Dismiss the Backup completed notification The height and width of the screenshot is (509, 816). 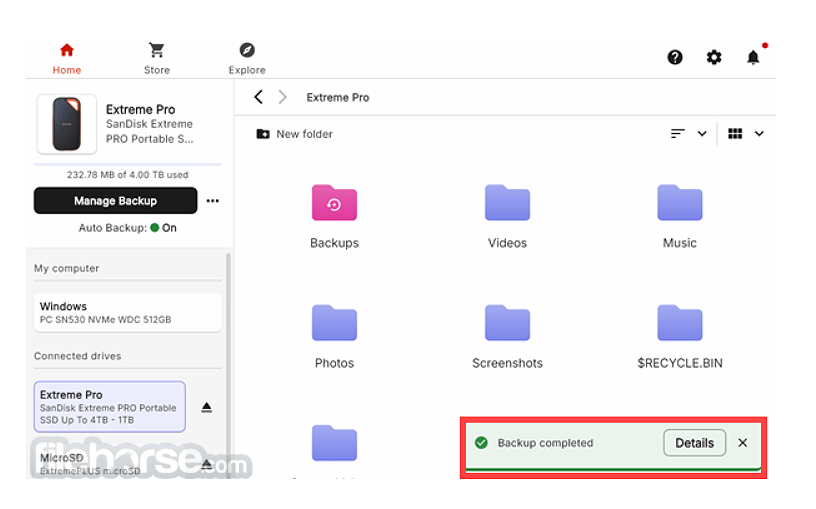click(743, 443)
